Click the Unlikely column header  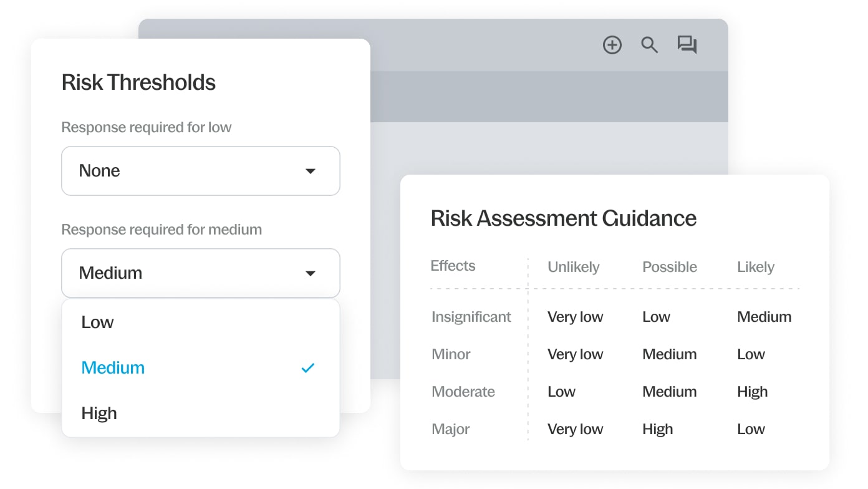point(573,267)
